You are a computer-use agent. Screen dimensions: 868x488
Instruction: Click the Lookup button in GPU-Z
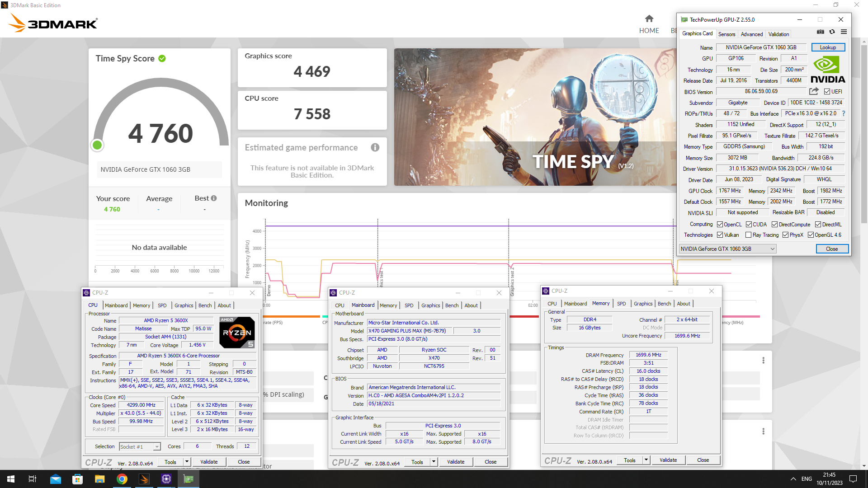click(x=828, y=47)
